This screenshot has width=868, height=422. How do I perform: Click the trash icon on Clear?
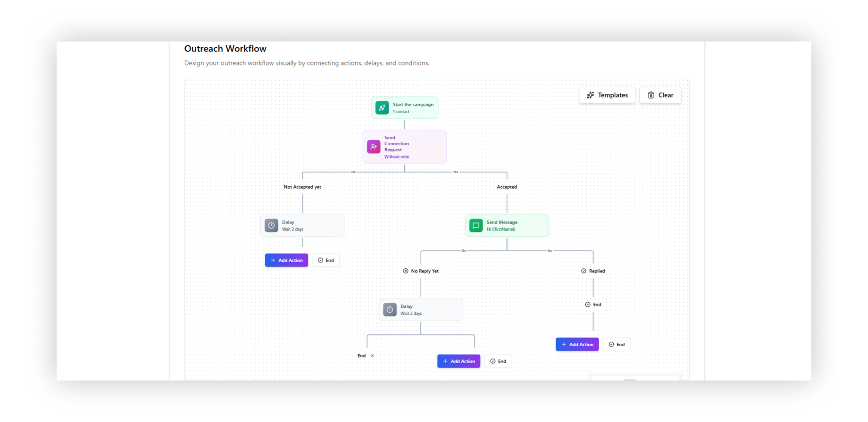(x=651, y=95)
